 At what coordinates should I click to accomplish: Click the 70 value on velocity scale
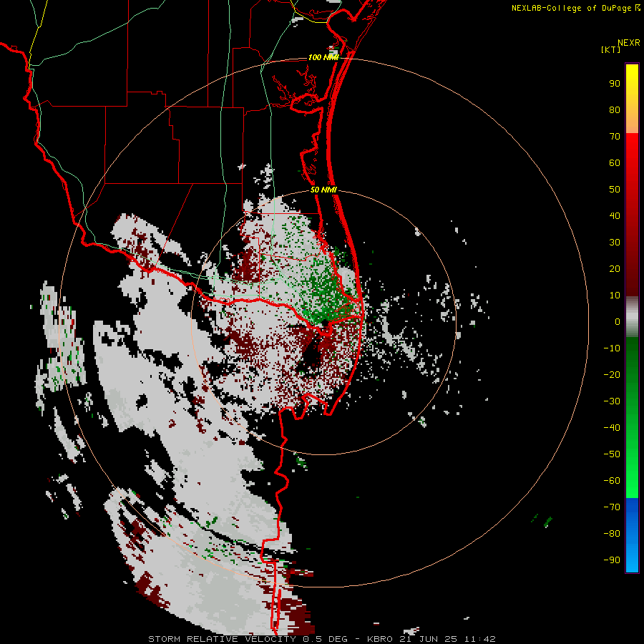[x=615, y=137]
